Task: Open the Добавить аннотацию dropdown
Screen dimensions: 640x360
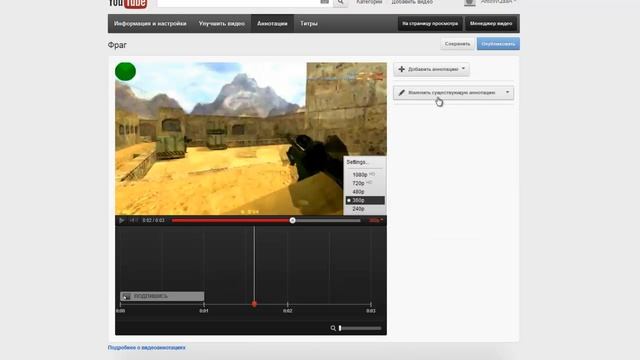Action: click(431, 69)
